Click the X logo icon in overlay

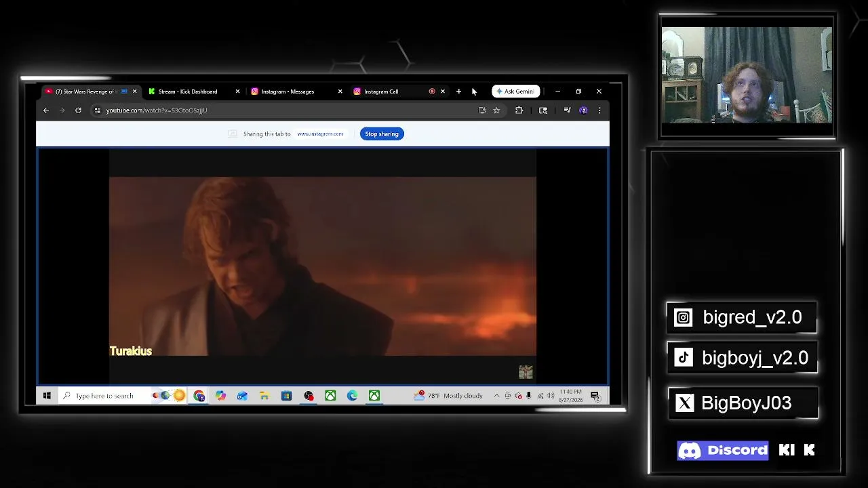click(x=685, y=403)
